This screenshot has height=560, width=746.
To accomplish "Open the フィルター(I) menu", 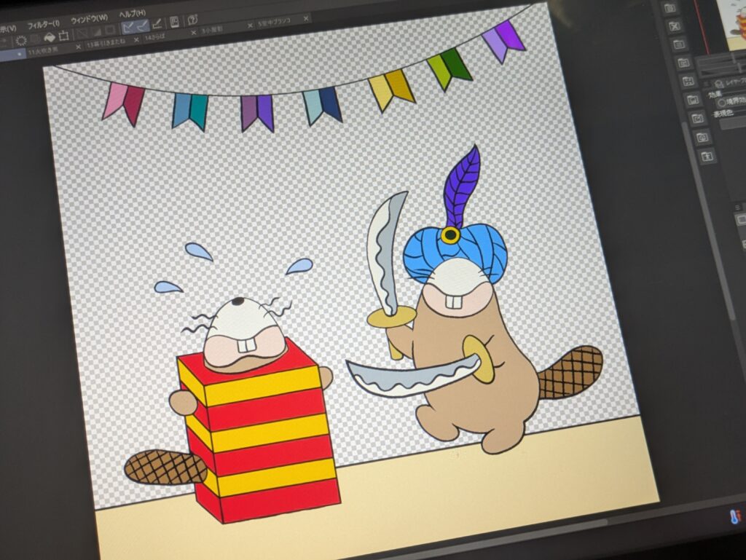I will (44, 25).
